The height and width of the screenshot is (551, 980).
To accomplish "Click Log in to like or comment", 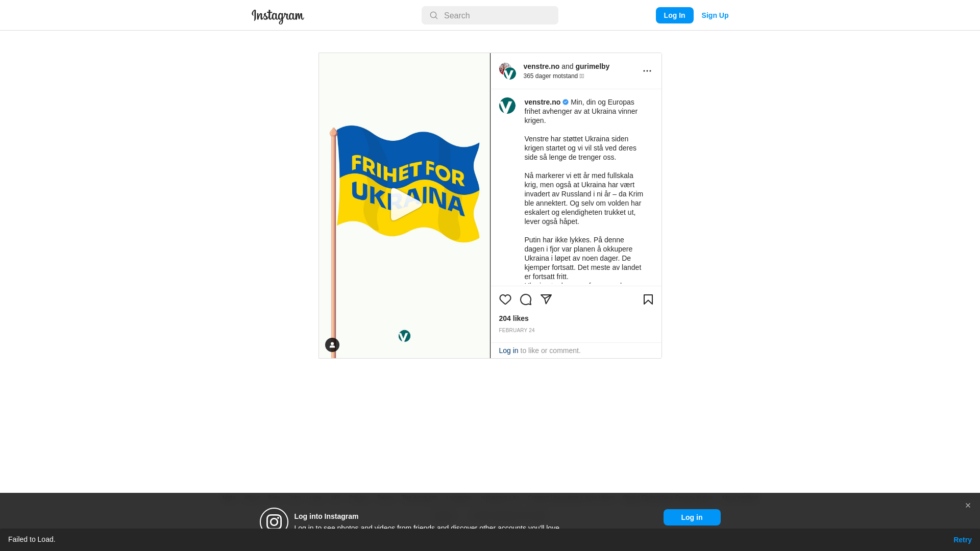I will 508,350.
